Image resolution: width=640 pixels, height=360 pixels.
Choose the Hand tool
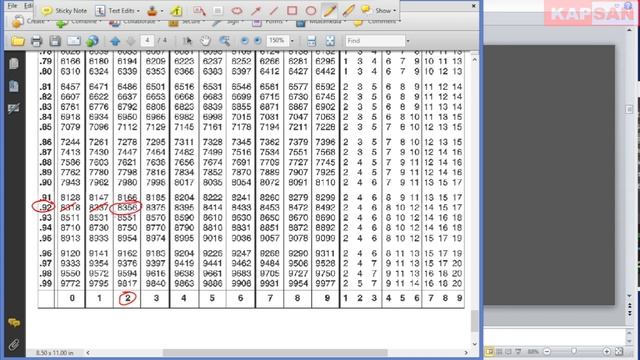(205, 41)
